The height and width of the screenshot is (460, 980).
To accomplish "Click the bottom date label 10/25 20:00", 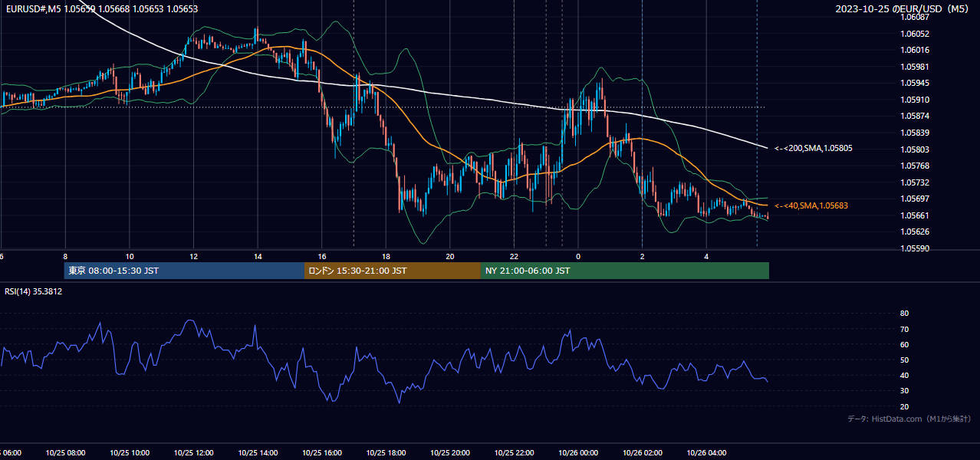I will pyautogui.click(x=450, y=453).
